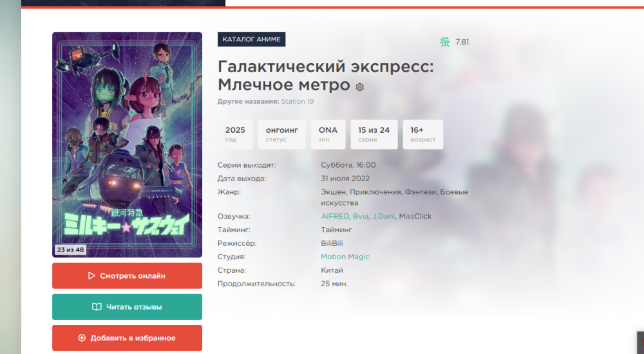Open the Motion Magic studio link
644x354 pixels.
pos(345,257)
